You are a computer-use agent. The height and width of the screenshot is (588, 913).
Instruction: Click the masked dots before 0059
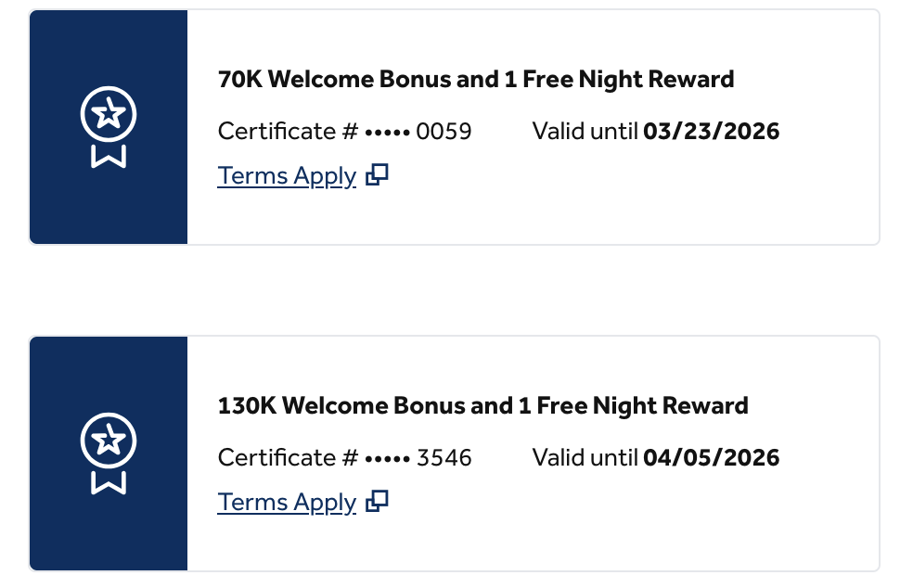click(x=387, y=133)
